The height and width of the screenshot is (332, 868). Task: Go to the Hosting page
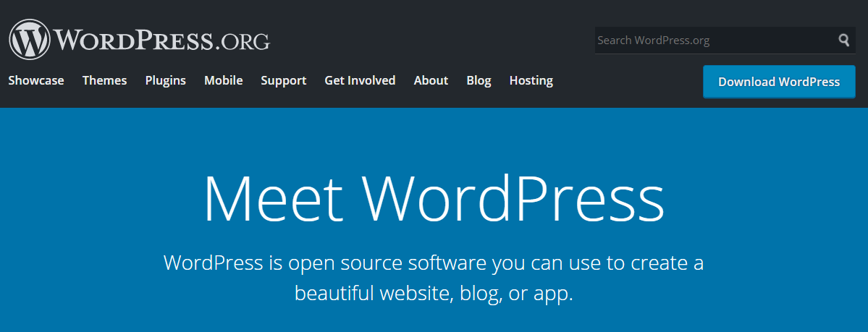click(531, 81)
